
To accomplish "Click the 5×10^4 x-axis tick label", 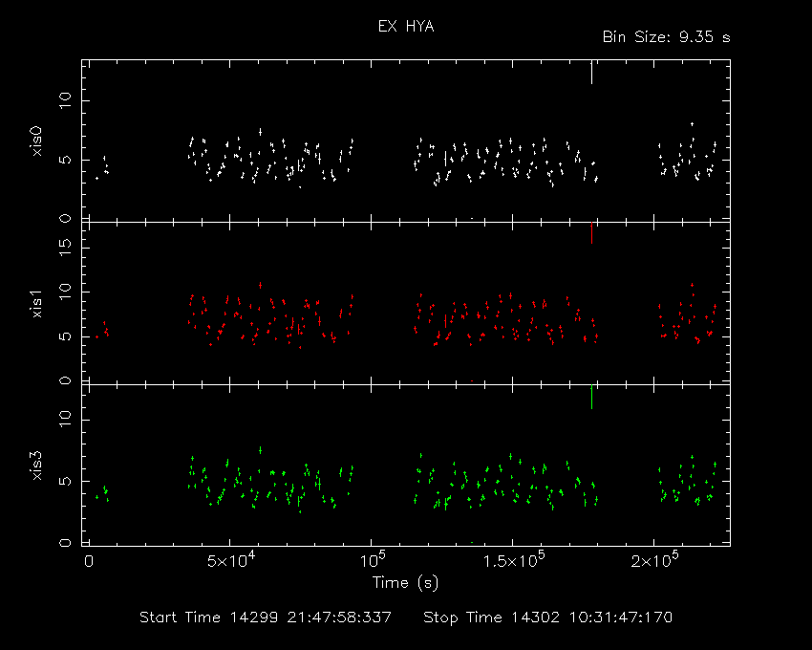I will [230, 560].
